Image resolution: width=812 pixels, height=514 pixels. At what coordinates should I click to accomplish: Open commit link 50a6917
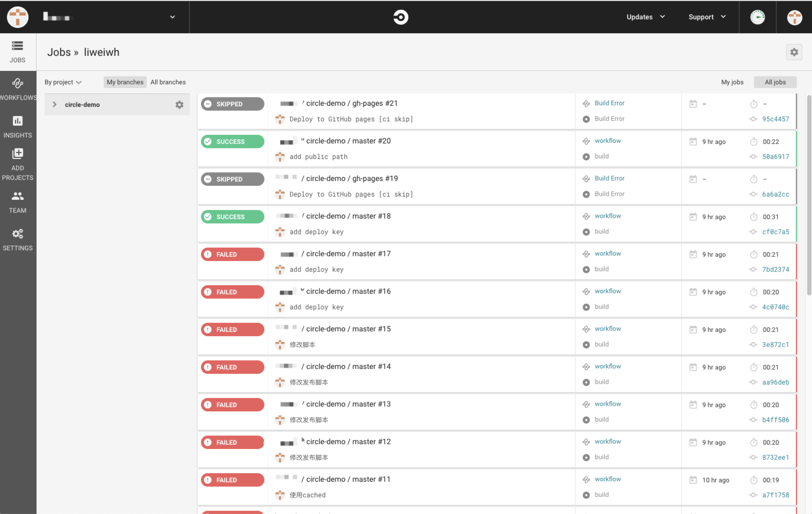(775, 157)
